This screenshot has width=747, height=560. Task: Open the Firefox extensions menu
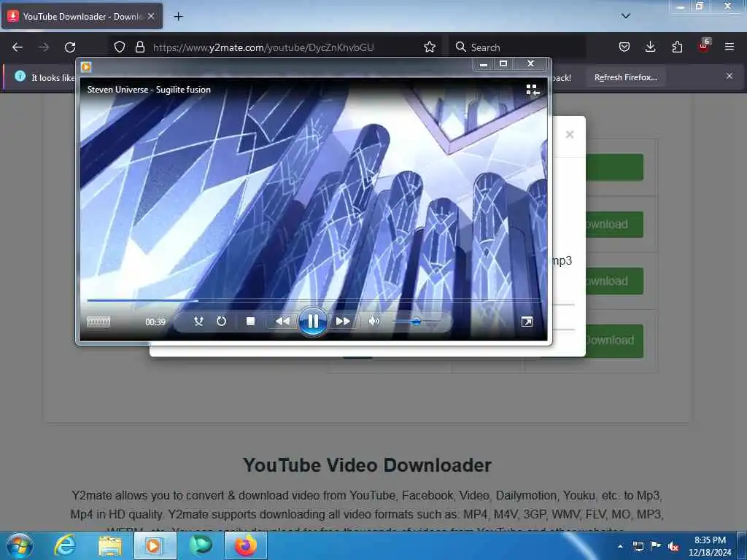click(677, 47)
